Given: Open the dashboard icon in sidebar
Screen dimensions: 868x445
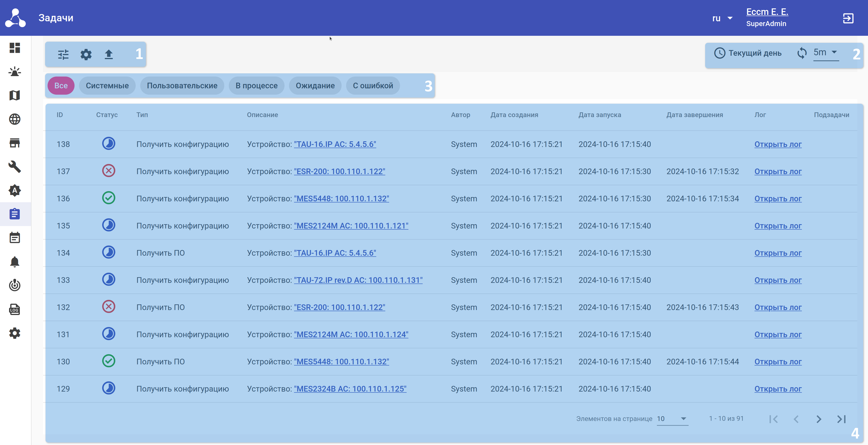Looking at the screenshot, I should click(14, 48).
